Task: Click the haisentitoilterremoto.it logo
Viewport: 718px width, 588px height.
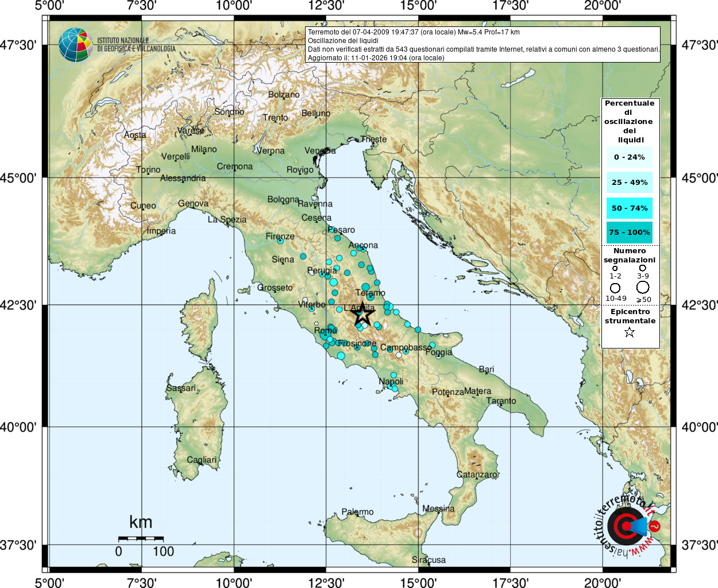Action: (x=627, y=523)
